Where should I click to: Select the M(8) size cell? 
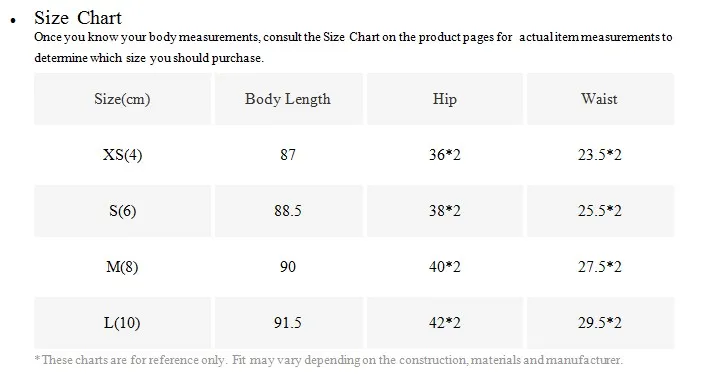click(122, 267)
